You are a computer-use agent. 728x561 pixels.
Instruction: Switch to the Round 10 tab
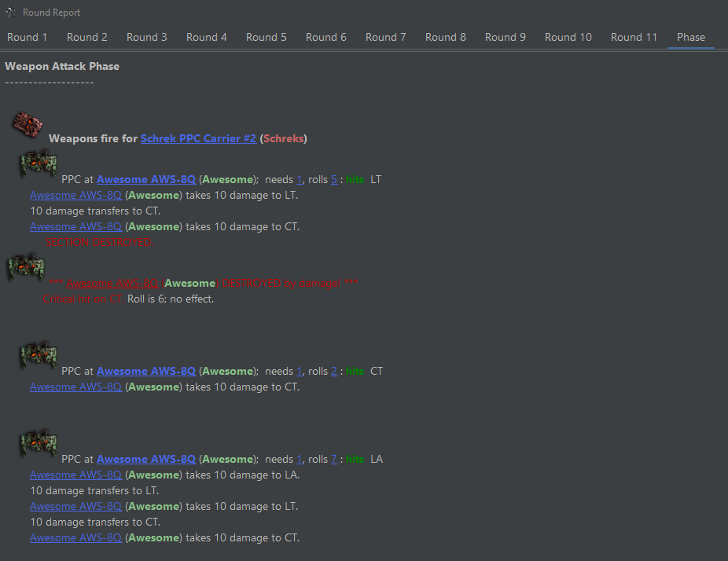(568, 37)
